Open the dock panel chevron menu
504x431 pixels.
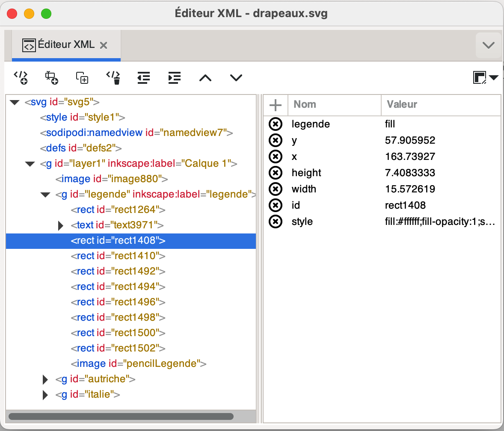(x=488, y=45)
